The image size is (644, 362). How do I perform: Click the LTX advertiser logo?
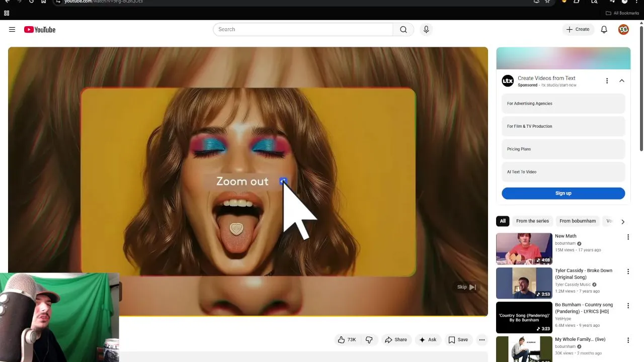point(508,80)
